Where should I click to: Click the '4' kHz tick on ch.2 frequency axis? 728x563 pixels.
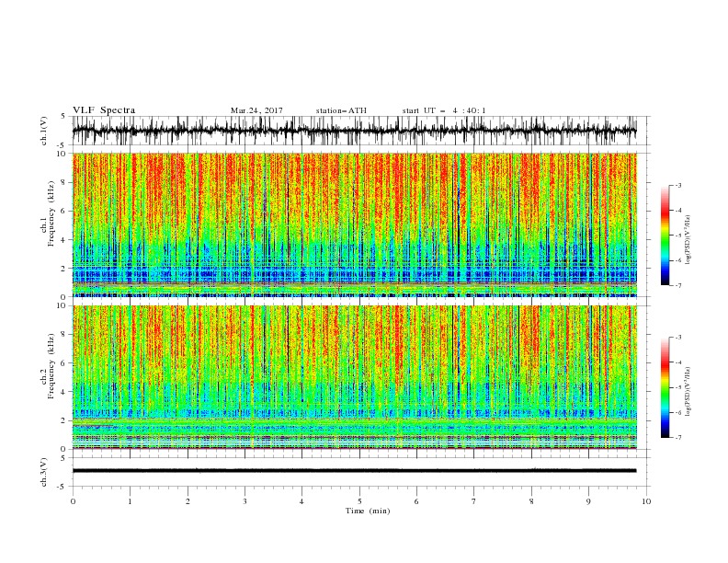tap(64, 392)
